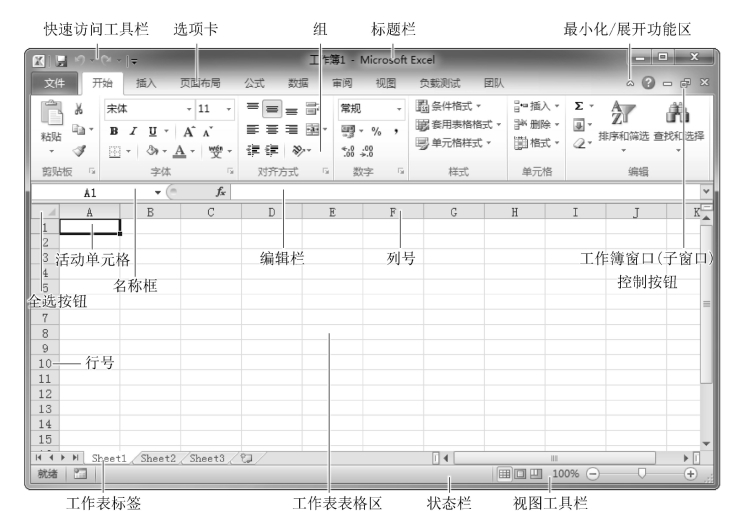The height and width of the screenshot is (527, 752).
Task: Click wrap text icon
Action: pos(312,108)
